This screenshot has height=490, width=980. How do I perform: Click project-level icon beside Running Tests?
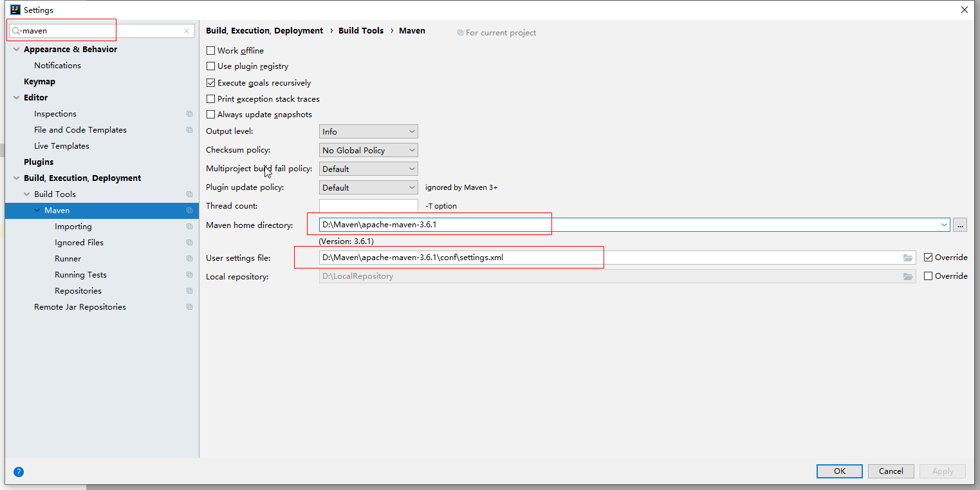click(x=189, y=275)
